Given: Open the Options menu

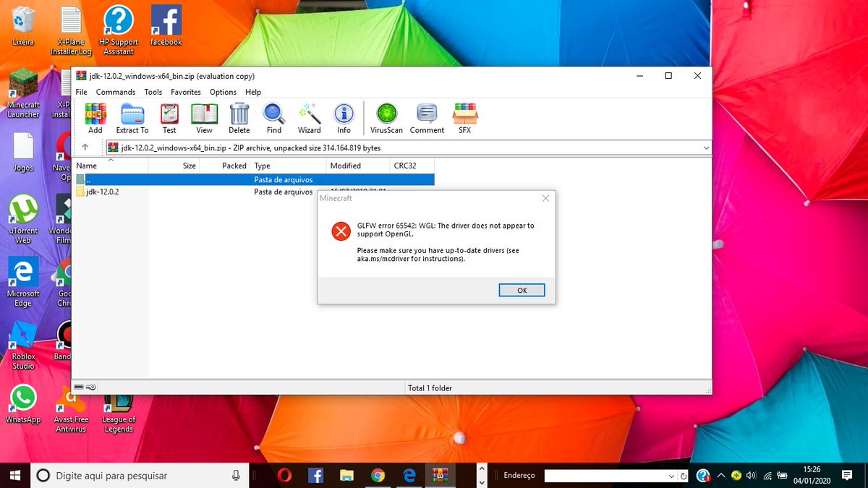Looking at the screenshot, I should point(223,92).
